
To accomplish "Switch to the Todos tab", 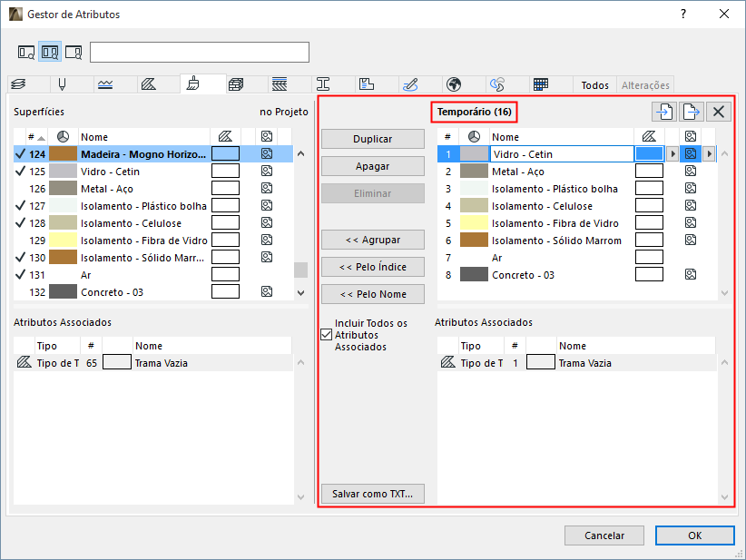I will pyautogui.click(x=594, y=85).
